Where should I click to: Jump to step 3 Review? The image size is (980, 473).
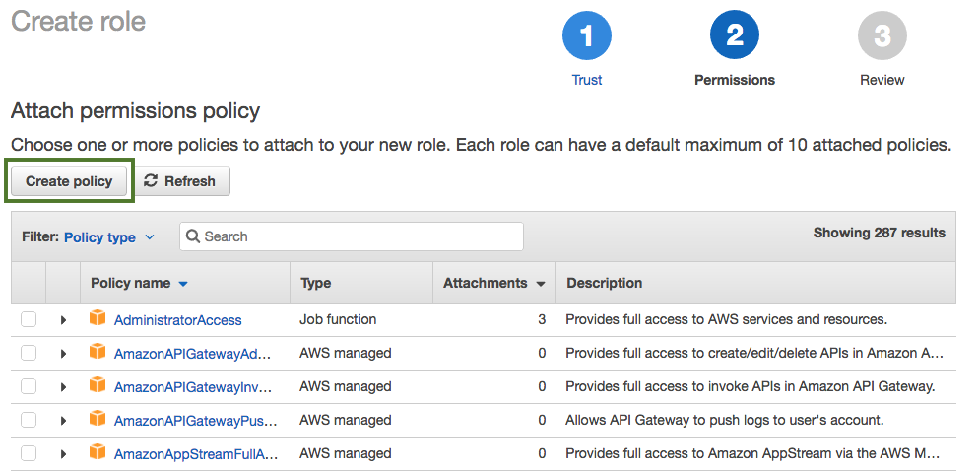point(882,37)
